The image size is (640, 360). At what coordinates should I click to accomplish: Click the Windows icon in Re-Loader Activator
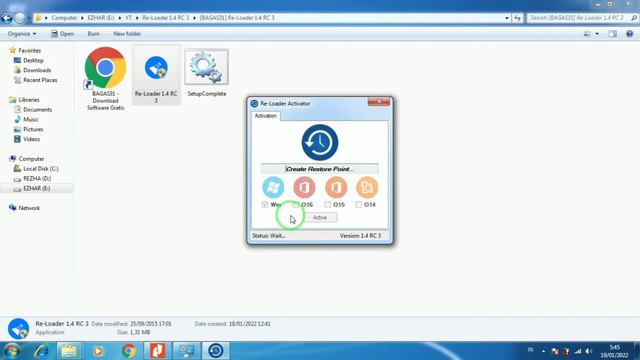[273, 187]
